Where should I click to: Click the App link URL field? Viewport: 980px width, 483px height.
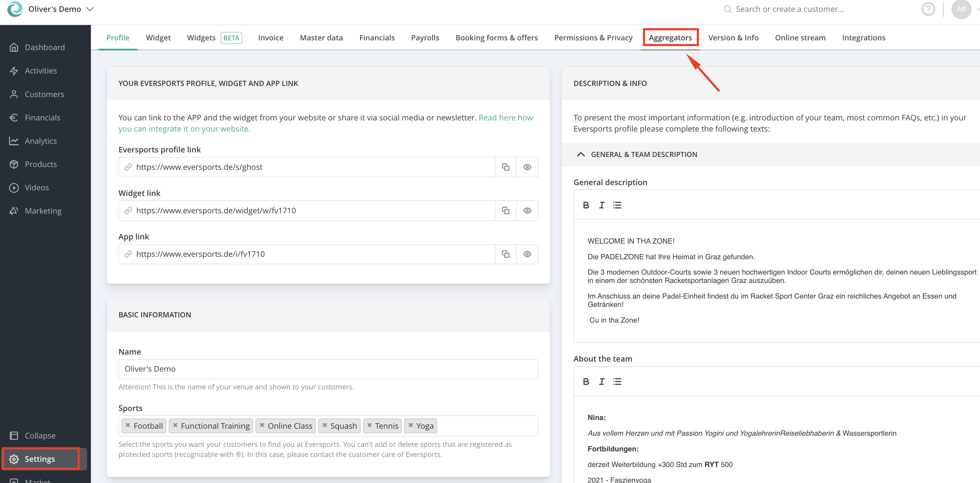[x=306, y=254]
